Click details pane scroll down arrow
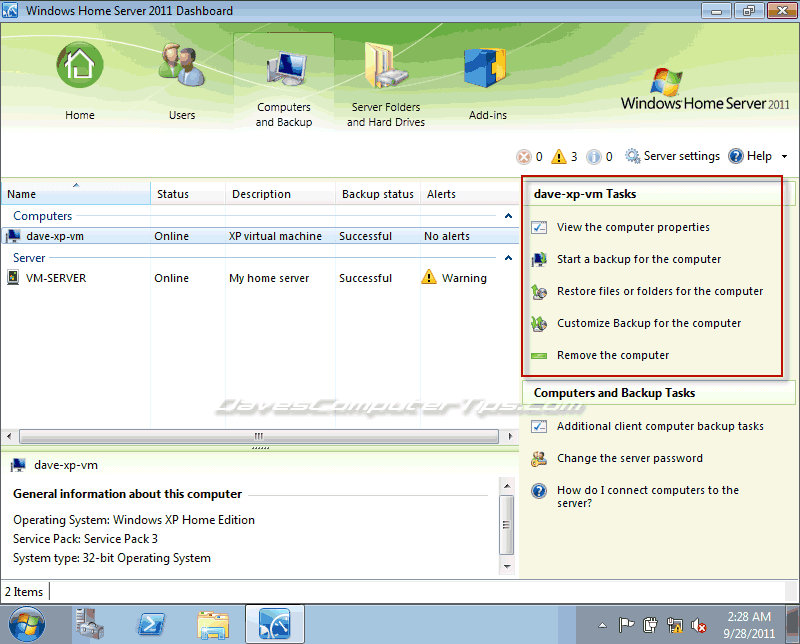 tap(507, 566)
